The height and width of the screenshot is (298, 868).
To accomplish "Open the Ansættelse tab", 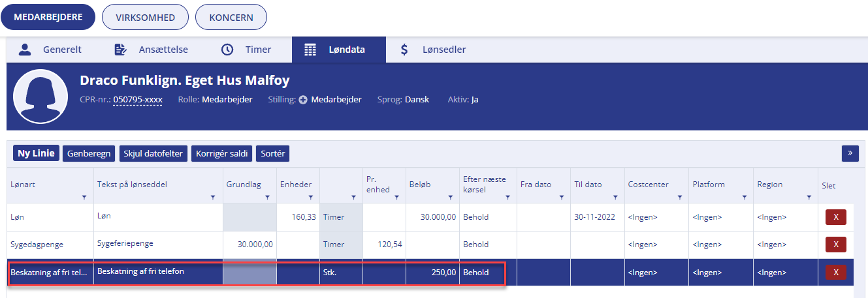I will tap(151, 50).
